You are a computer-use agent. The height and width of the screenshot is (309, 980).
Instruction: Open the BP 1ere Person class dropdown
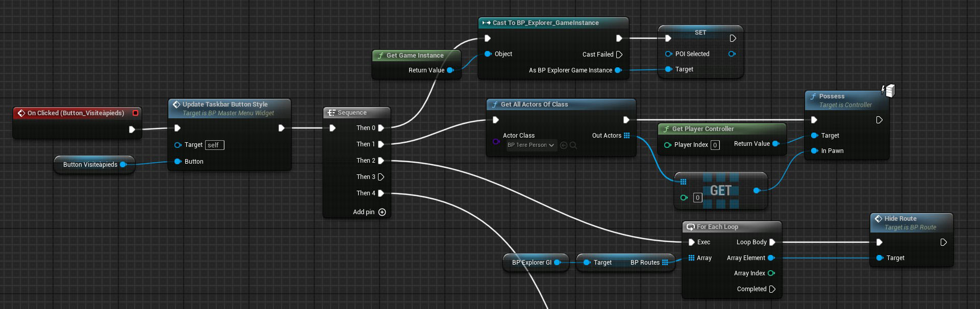pyautogui.click(x=531, y=145)
